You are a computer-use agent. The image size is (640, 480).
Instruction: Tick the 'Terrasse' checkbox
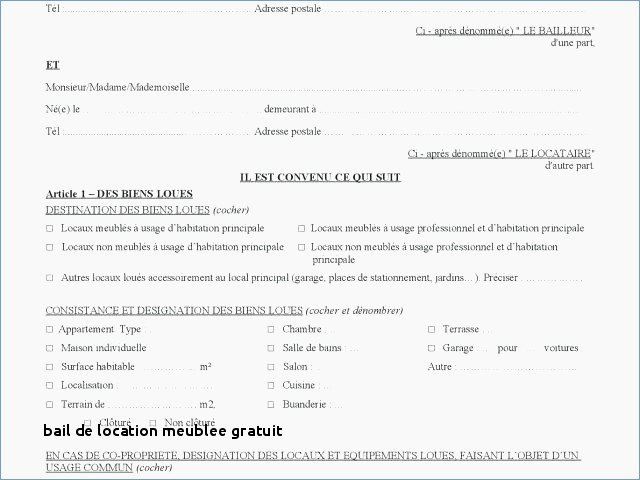click(431, 329)
